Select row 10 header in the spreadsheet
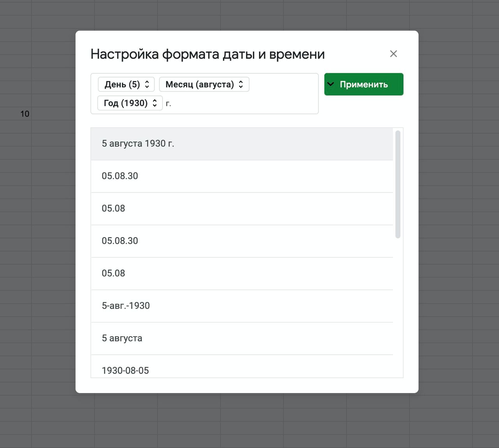The width and height of the screenshot is (499, 448). (x=25, y=114)
